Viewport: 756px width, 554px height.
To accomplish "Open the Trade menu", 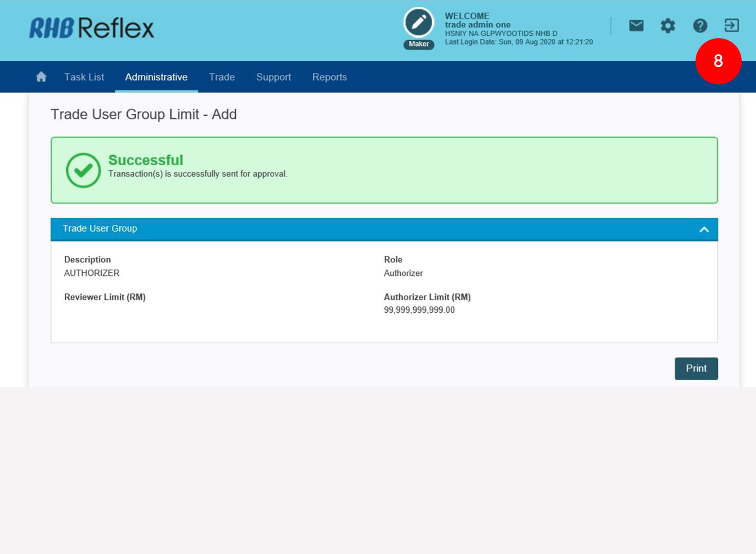I will 222,77.
